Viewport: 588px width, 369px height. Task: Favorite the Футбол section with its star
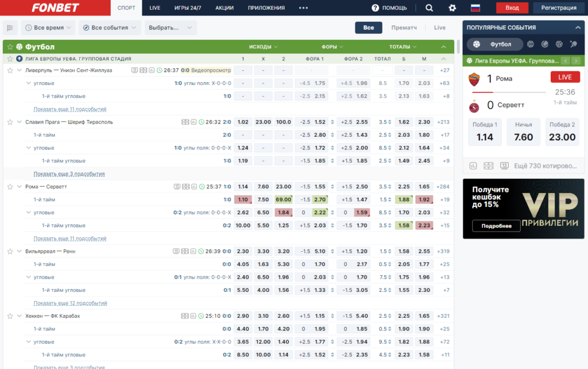[10, 47]
